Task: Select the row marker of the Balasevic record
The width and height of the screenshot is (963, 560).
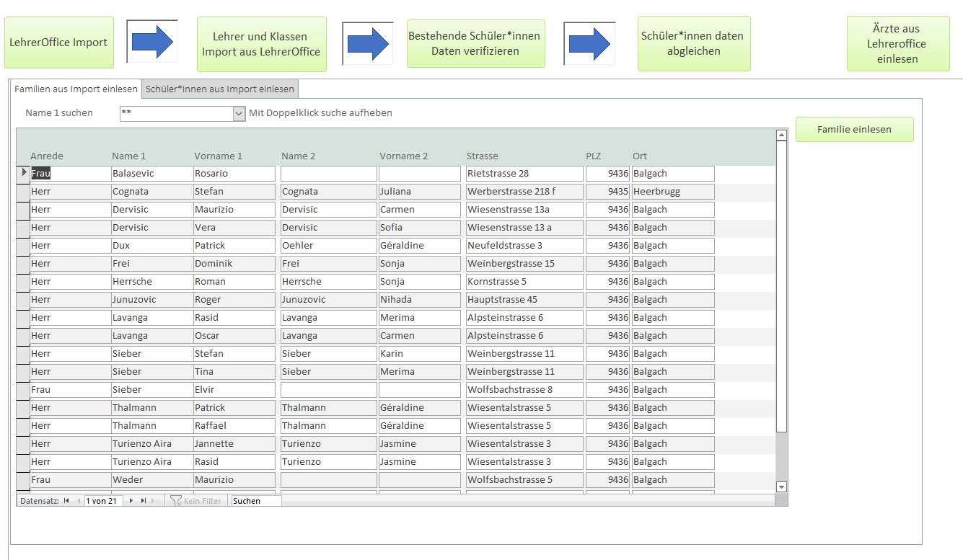Action: (x=23, y=173)
